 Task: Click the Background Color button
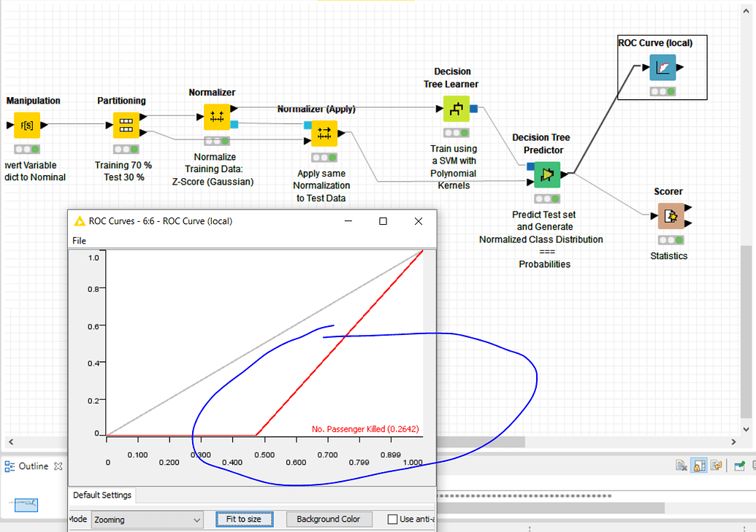(329, 519)
